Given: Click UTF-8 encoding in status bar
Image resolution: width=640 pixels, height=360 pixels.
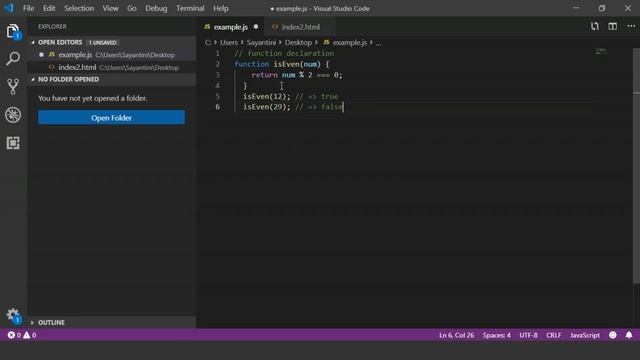Looking at the screenshot, I should [x=528, y=335].
